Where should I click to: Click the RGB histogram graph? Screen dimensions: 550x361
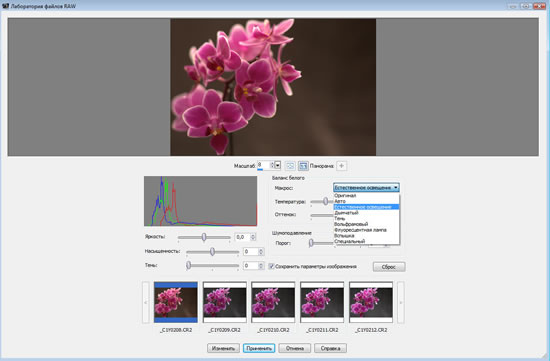tap(201, 201)
